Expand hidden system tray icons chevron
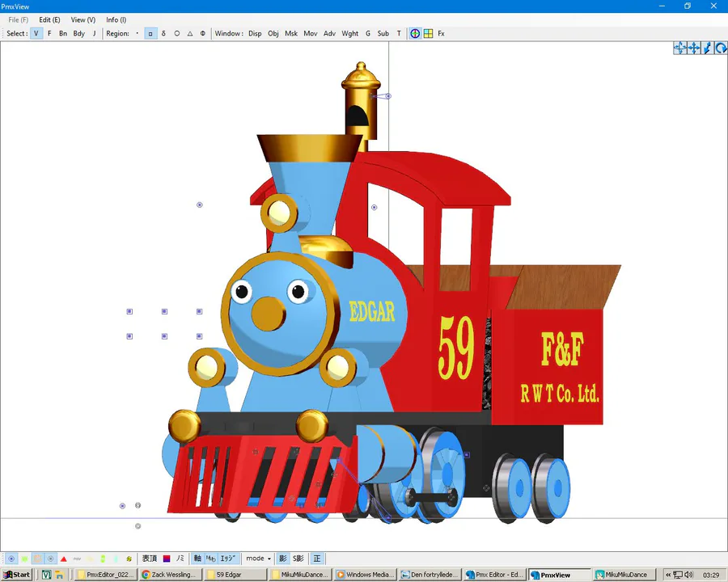 (669, 575)
